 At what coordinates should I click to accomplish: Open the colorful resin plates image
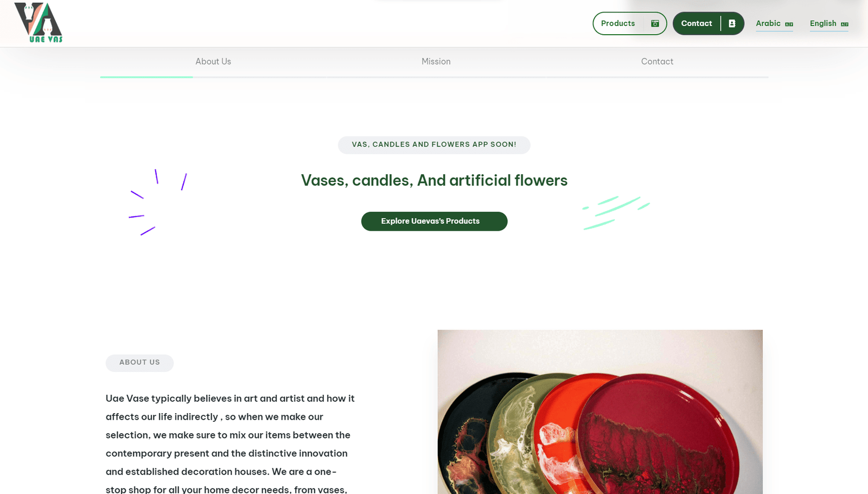tap(600, 411)
